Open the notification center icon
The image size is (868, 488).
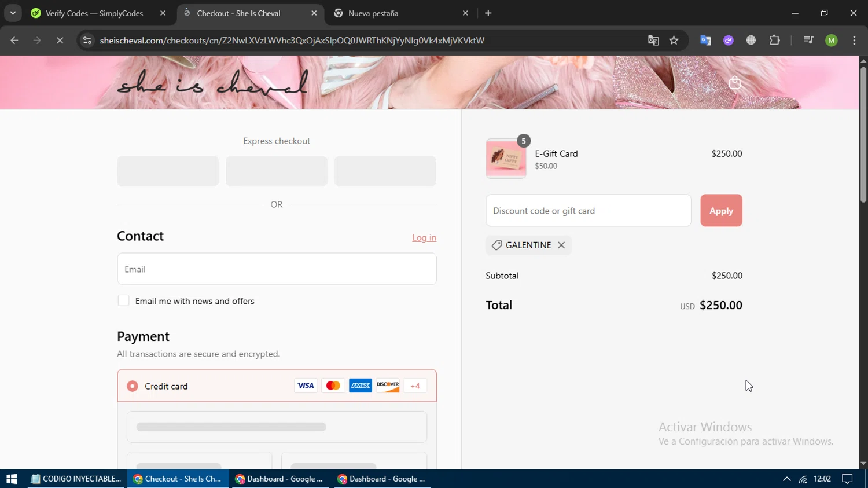(x=847, y=479)
